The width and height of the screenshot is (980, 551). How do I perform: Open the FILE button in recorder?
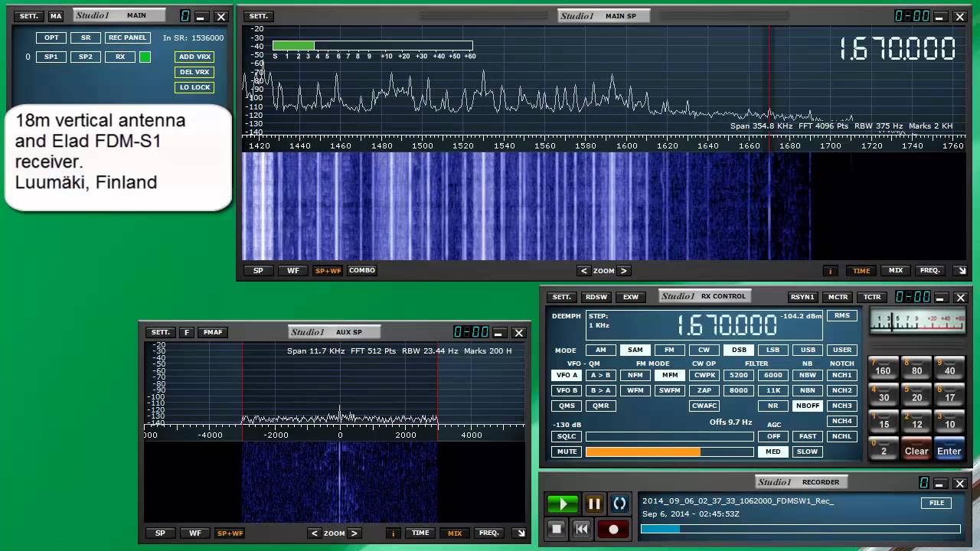936,503
